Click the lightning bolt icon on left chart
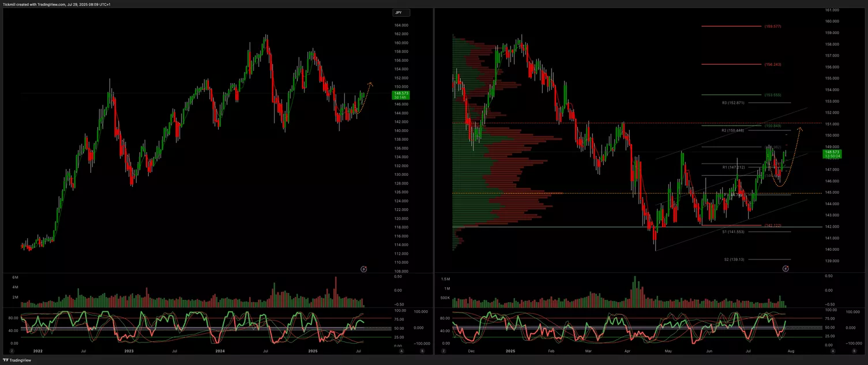The image size is (868, 365). (x=364, y=269)
